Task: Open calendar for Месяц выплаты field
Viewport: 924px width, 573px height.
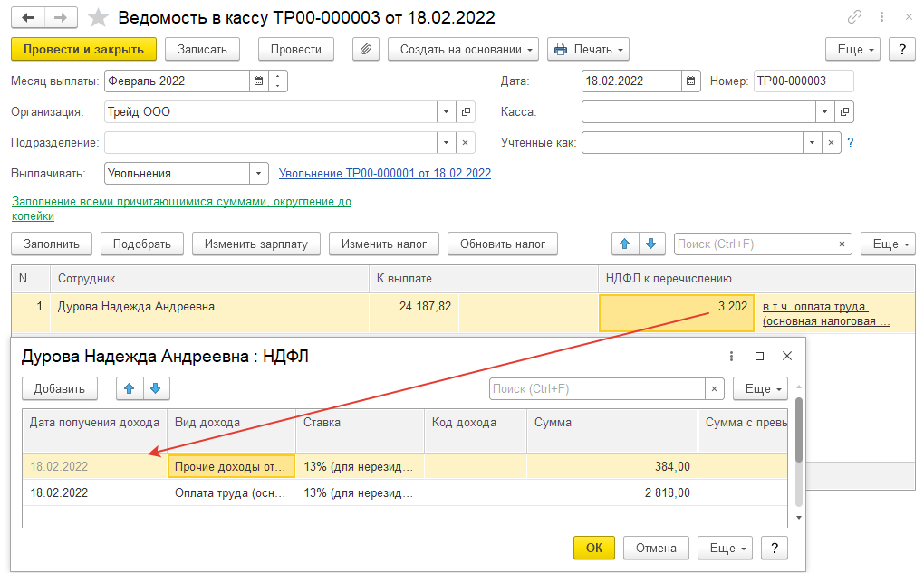Action: (x=258, y=81)
